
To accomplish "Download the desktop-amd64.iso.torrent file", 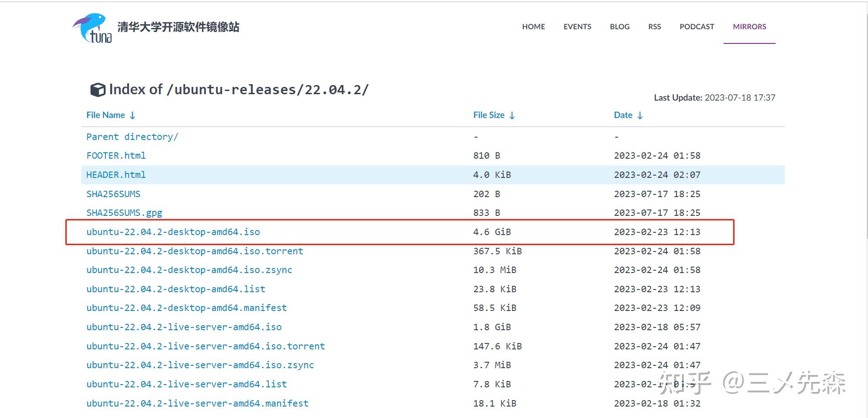I will (x=195, y=251).
